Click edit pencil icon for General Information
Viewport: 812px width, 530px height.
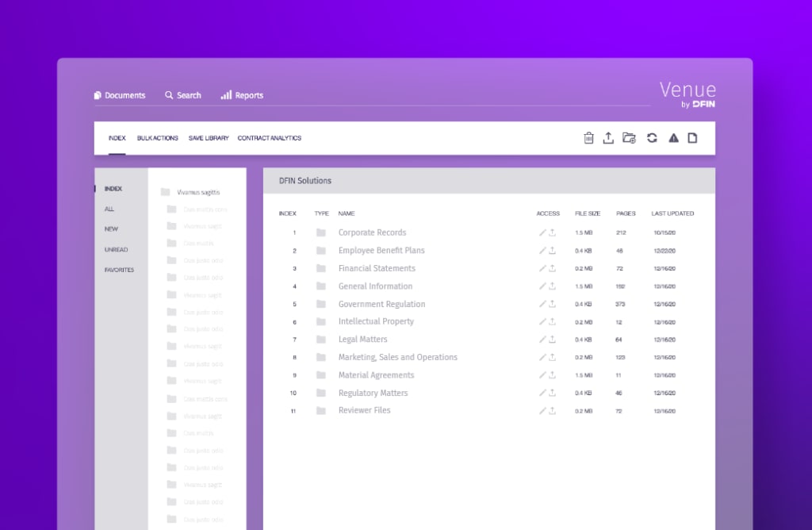pos(542,286)
